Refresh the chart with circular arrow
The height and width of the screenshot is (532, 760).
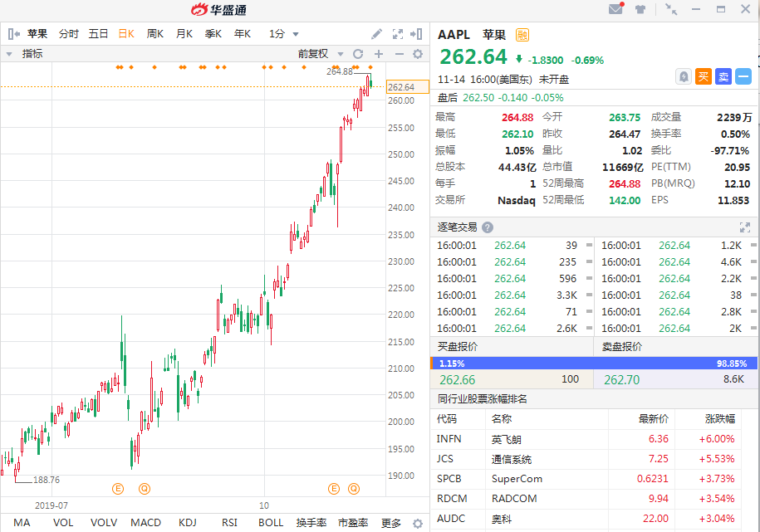coord(358,54)
